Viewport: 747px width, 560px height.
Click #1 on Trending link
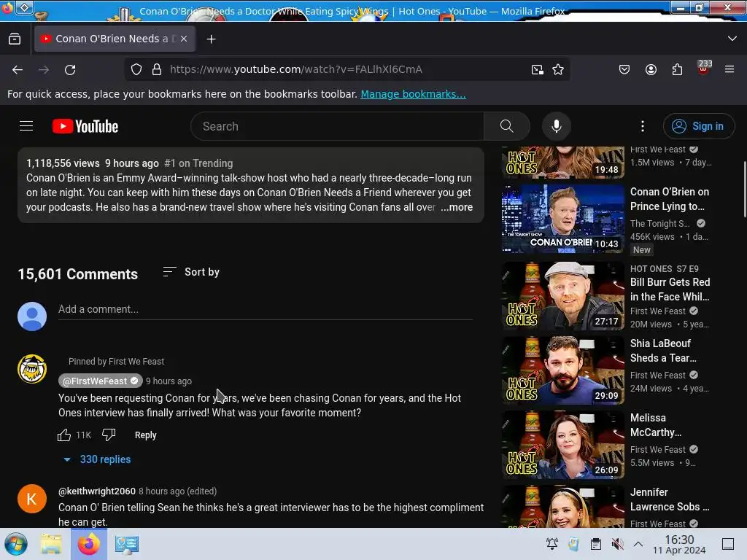[x=198, y=163]
